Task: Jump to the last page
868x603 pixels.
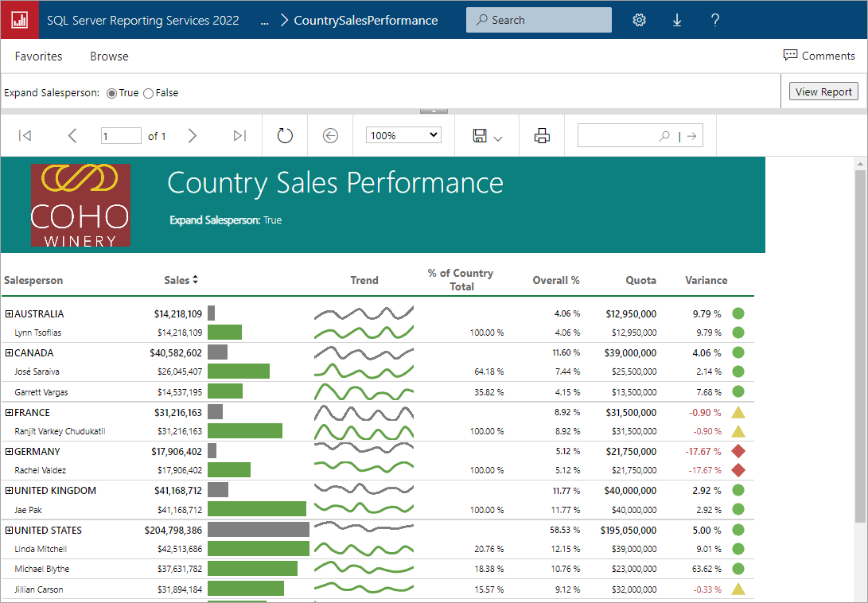Action: tap(239, 135)
